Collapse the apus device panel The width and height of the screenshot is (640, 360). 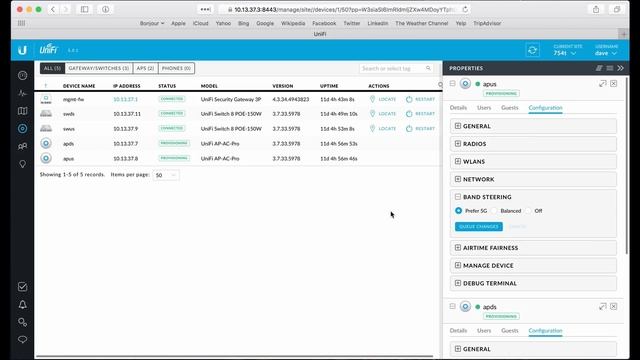(453, 83)
